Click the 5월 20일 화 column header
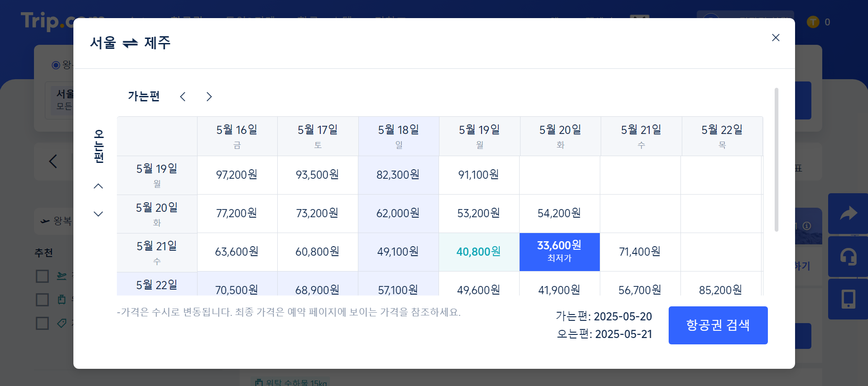This screenshot has height=386, width=868. [560, 136]
